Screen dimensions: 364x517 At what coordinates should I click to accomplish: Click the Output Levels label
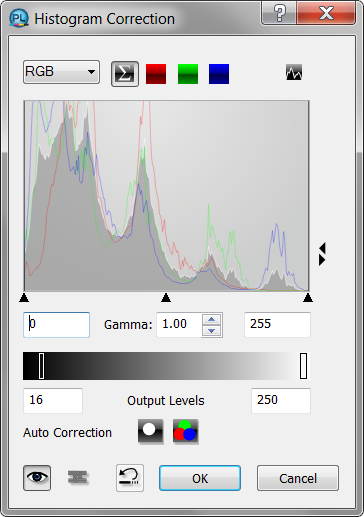pyautogui.click(x=166, y=401)
